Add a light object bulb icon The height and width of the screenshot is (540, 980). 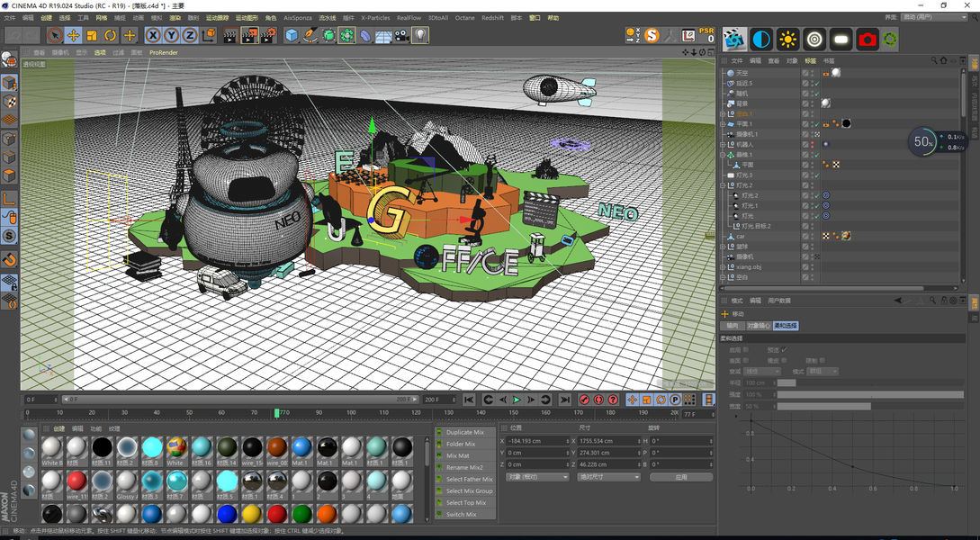(x=420, y=35)
